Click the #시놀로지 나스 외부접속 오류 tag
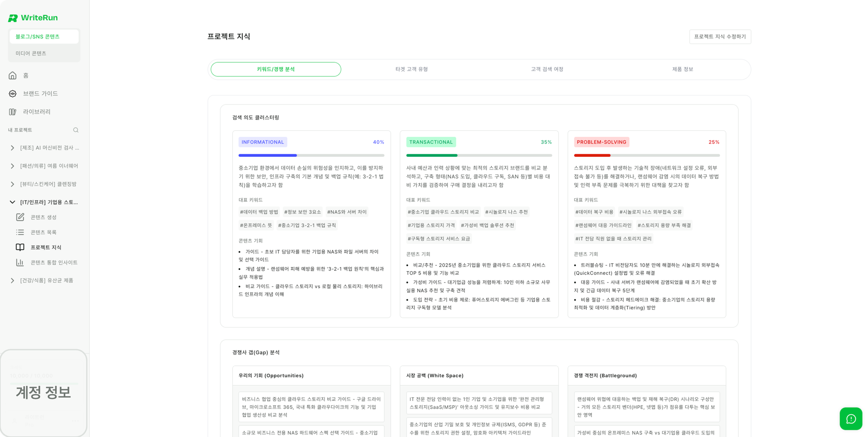This screenshot has height=437, width=868. 651,212
